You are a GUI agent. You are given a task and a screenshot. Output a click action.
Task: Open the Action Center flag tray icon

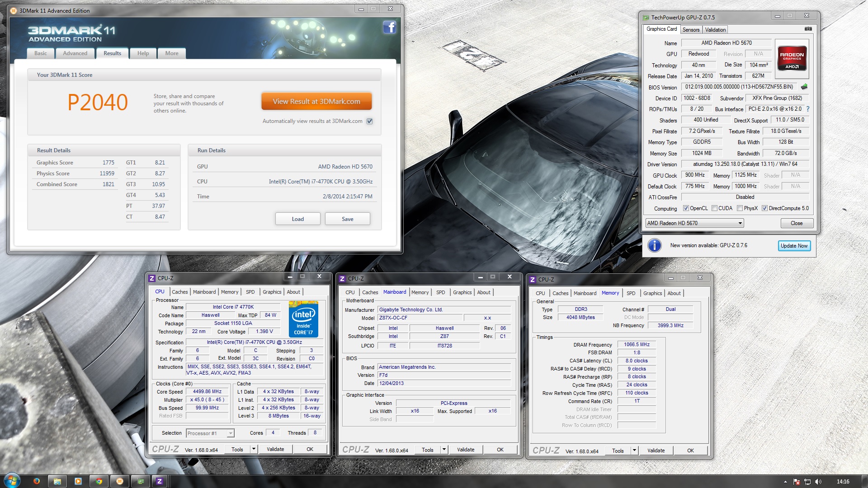pyautogui.click(x=797, y=482)
